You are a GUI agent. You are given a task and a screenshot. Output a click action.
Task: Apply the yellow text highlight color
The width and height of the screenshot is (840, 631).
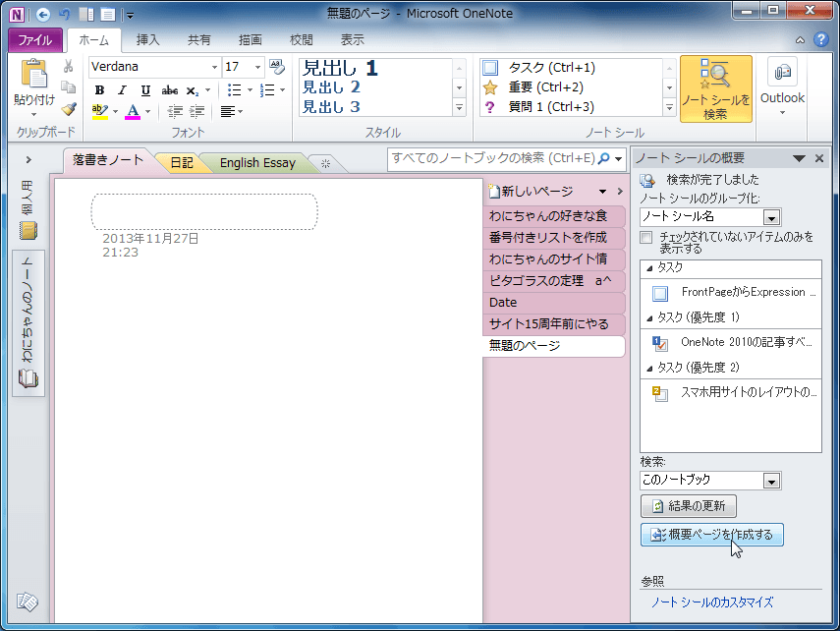click(100, 111)
